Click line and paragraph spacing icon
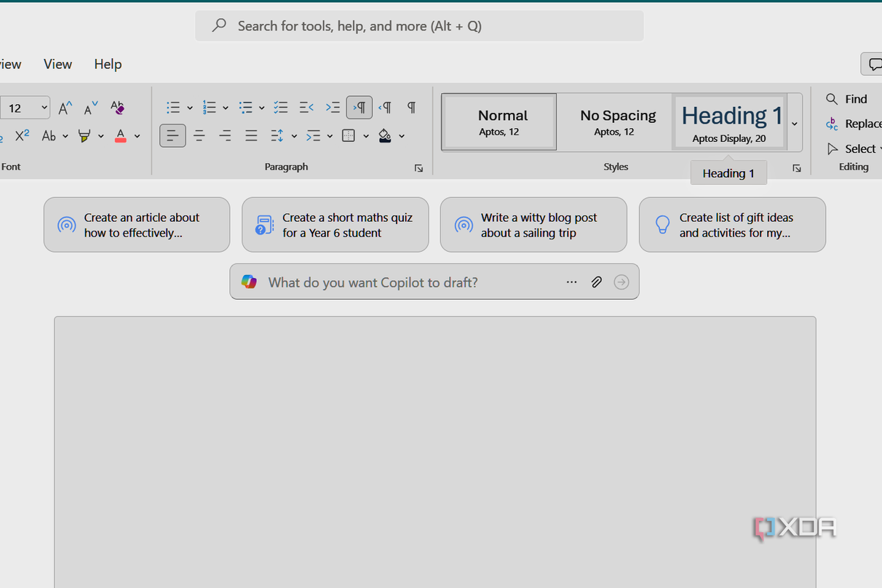Viewport: 882px width, 588px height. [277, 135]
